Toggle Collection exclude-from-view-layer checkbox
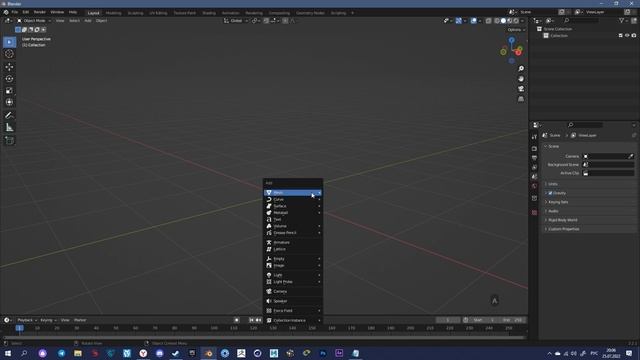Image resolution: width=640 pixels, height=360 pixels. click(620, 36)
